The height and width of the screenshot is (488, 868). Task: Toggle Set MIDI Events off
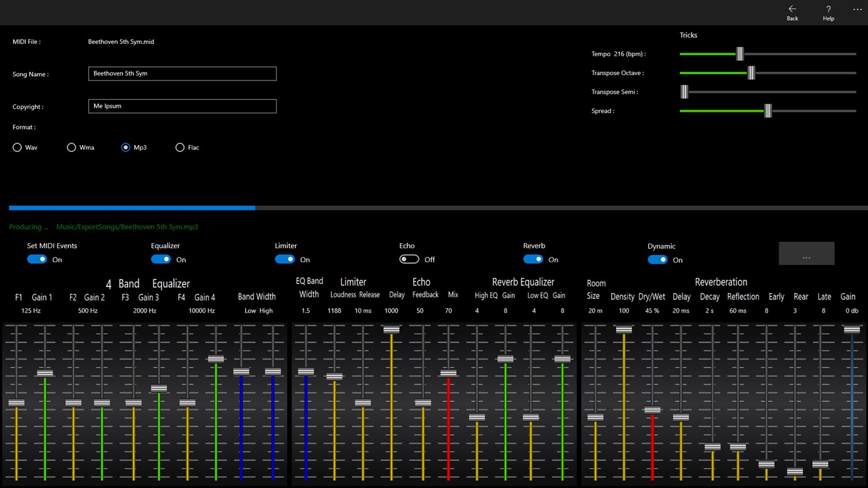pos(37,259)
